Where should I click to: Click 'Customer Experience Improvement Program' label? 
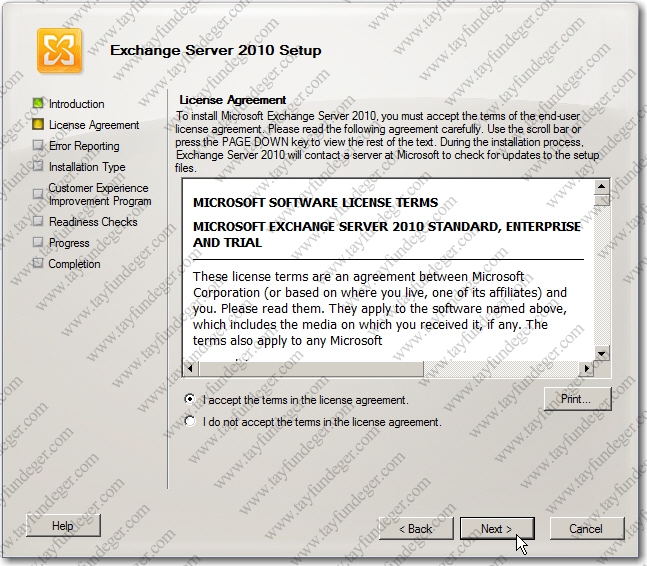pyautogui.click(x=100, y=194)
